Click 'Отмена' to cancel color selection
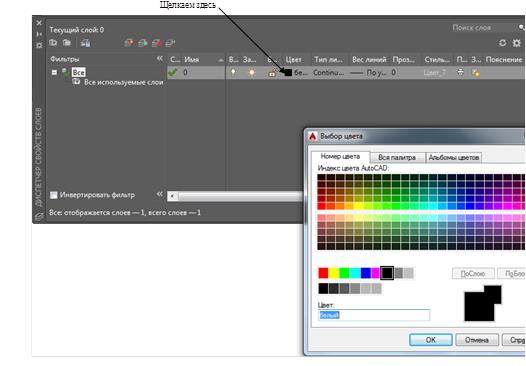The height and width of the screenshot is (366, 526). (477, 340)
